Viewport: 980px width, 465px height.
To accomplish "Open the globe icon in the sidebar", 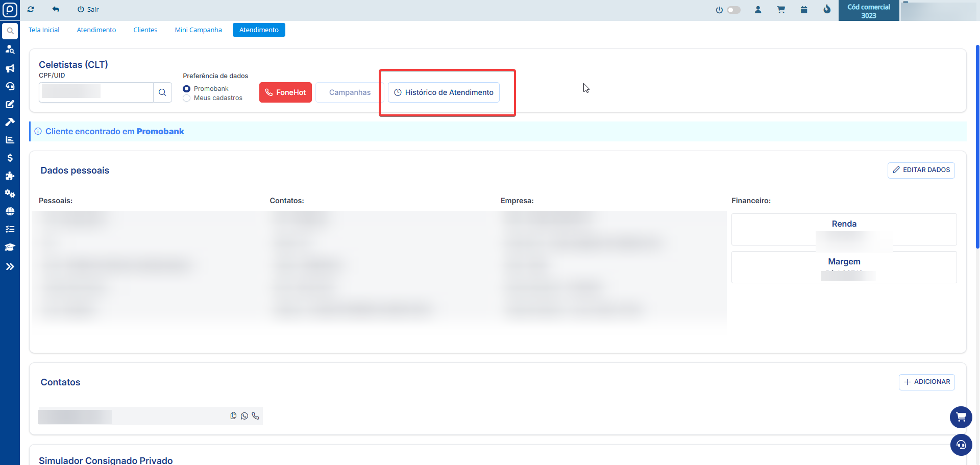I will [10, 211].
